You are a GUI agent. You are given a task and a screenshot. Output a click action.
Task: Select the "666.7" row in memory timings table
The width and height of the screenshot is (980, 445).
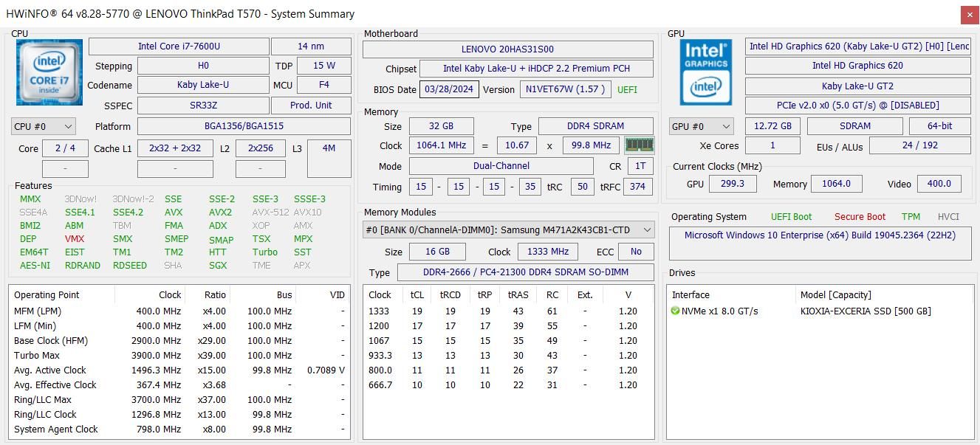(x=508, y=384)
